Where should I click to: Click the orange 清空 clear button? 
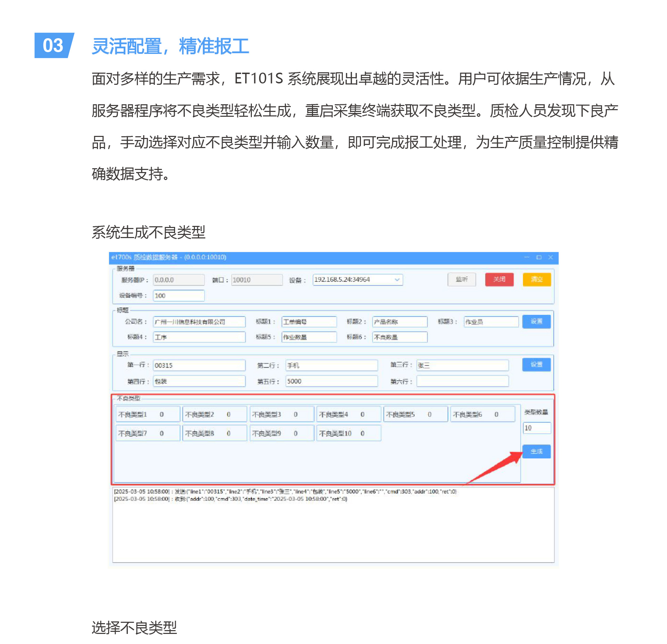(537, 279)
